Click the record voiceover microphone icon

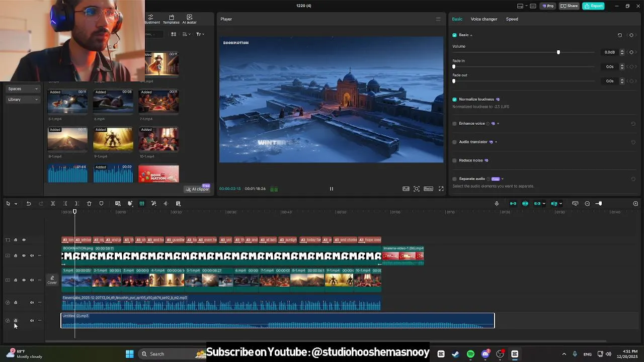[497, 204]
